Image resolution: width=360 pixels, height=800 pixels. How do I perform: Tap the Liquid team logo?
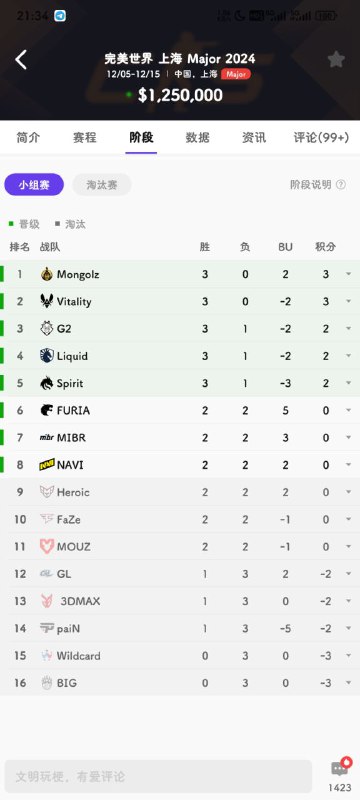pos(47,356)
